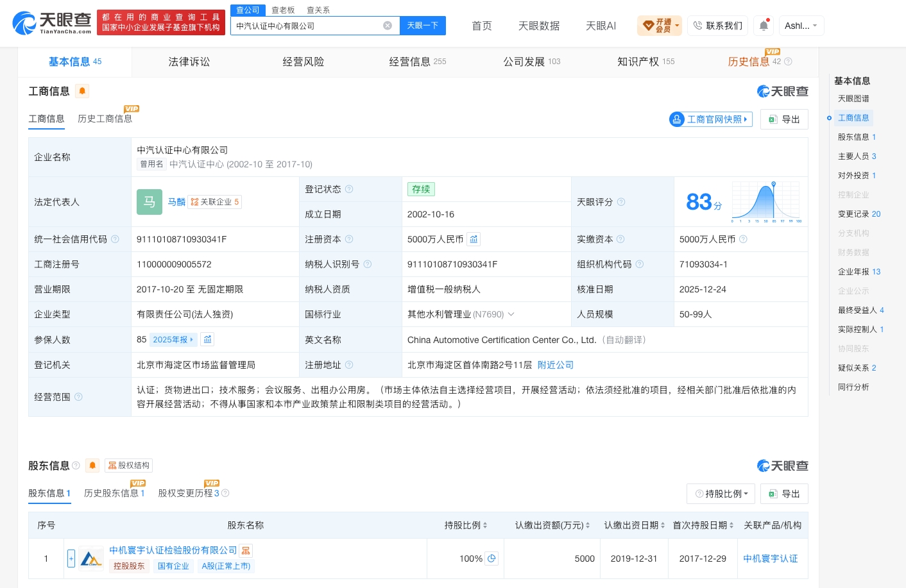Click the help icon beside 历史信息 42

click(788, 62)
